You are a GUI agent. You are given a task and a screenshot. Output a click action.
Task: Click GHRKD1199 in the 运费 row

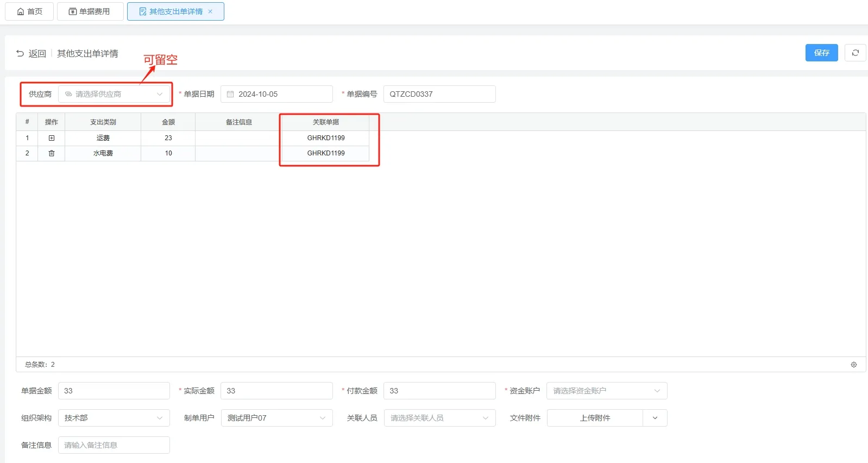[326, 138]
